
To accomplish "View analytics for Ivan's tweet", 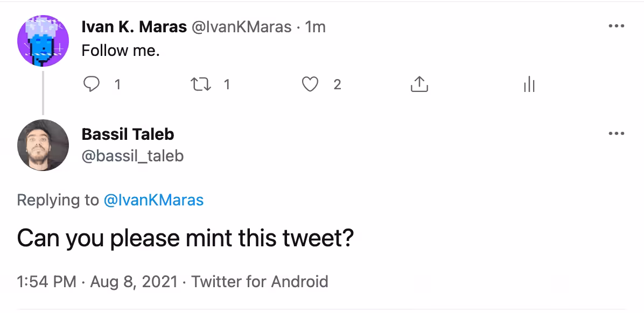I will [529, 84].
